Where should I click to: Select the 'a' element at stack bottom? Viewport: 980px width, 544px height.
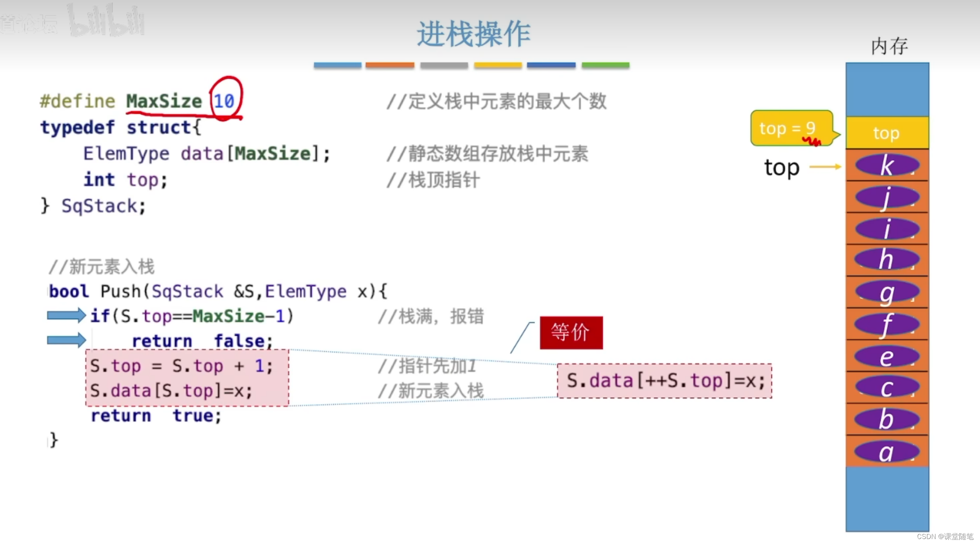(x=886, y=452)
